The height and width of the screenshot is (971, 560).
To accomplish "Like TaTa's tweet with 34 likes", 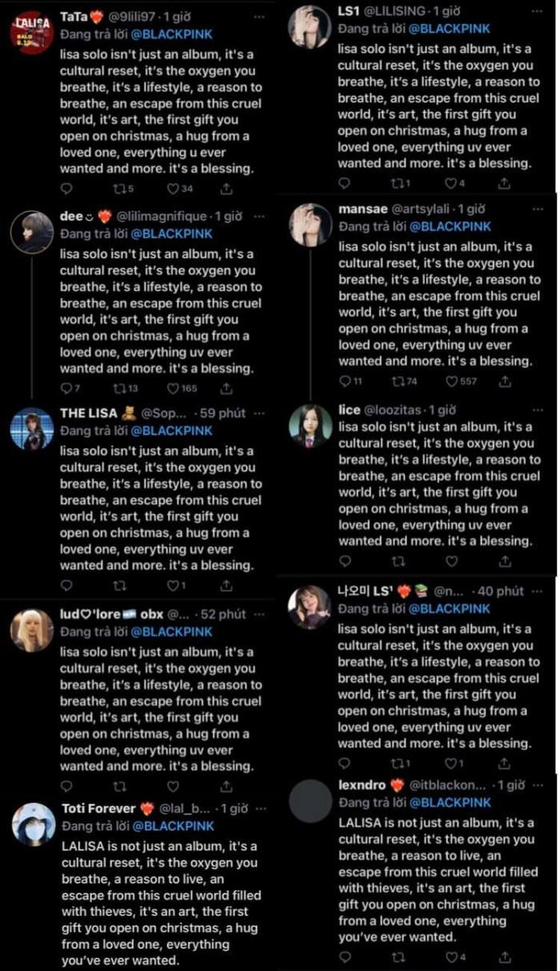I will coord(172,189).
